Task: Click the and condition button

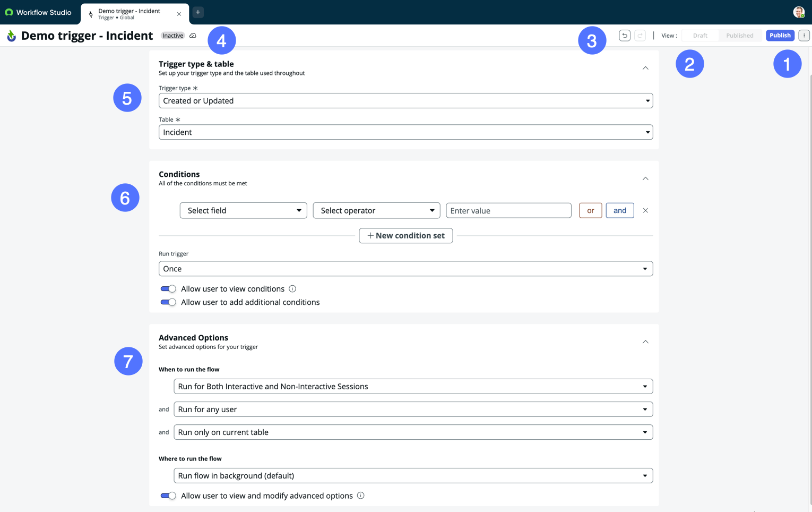Action: (619, 211)
